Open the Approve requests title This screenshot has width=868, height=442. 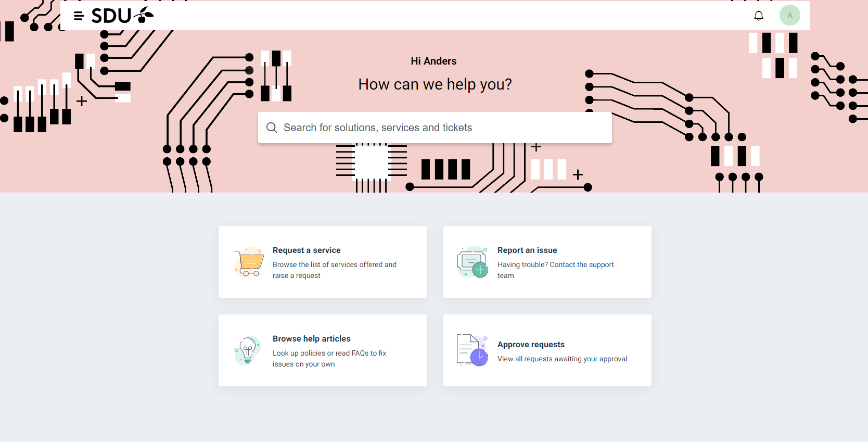pos(531,345)
